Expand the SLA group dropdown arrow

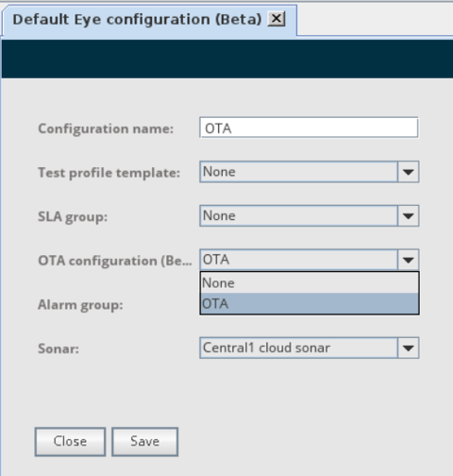pos(408,216)
